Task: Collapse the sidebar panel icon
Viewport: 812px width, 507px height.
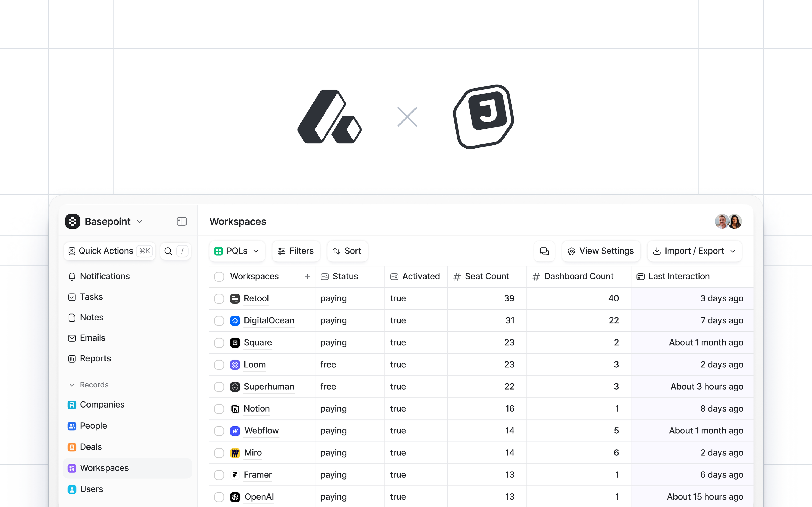Action: [x=181, y=221]
